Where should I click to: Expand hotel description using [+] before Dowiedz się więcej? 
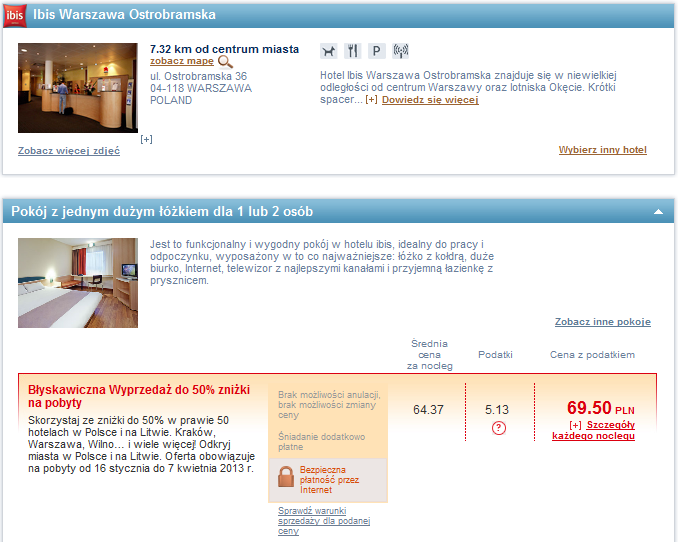coord(371,100)
